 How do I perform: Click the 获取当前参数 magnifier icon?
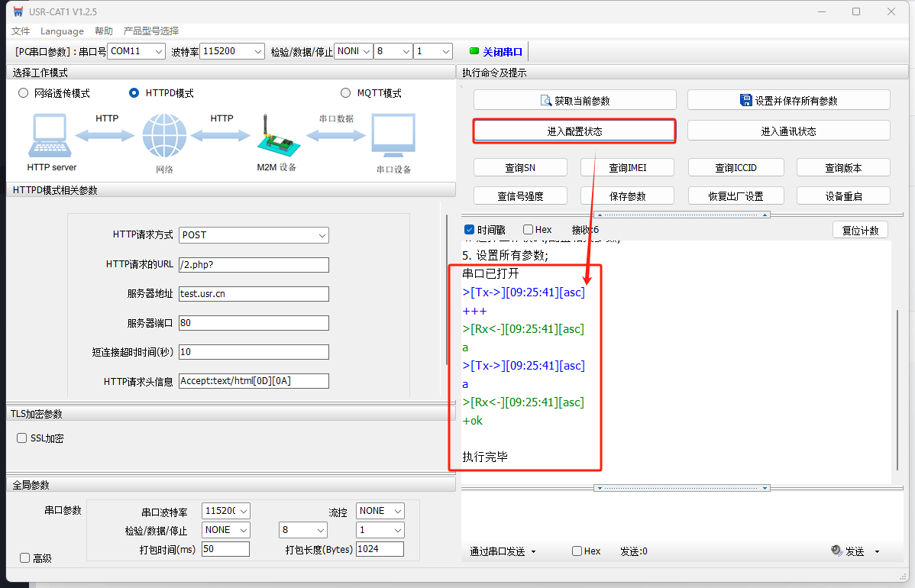point(545,100)
